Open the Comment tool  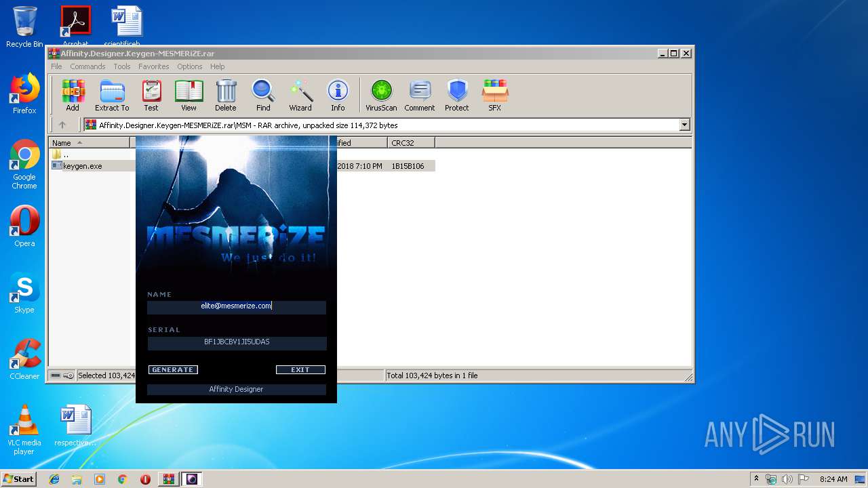[420, 96]
